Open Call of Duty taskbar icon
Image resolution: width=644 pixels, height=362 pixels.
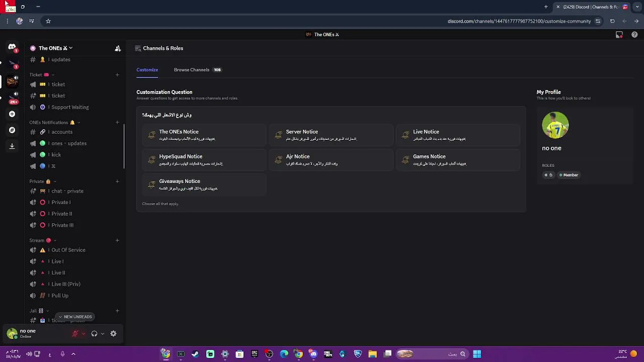click(x=328, y=354)
